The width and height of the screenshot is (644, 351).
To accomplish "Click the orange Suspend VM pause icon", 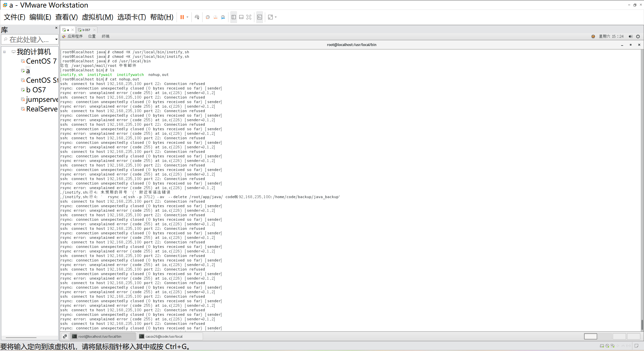I will tap(182, 17).
